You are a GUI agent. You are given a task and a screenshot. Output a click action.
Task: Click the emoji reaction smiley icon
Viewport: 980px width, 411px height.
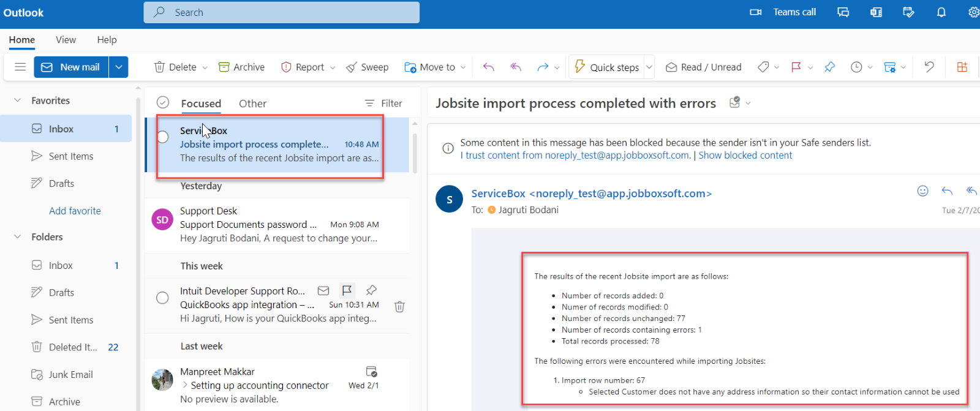922,191
